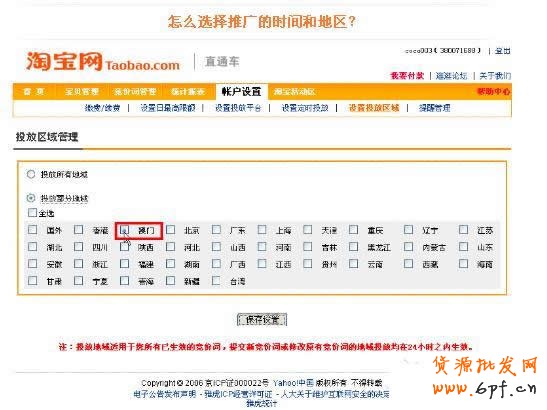
Task: Go to the 统计报表 tab
Action: [x=188, y=92]
